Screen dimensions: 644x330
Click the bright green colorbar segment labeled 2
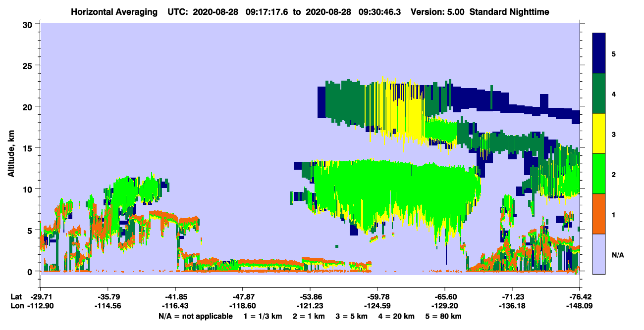(x=599, y=174)
